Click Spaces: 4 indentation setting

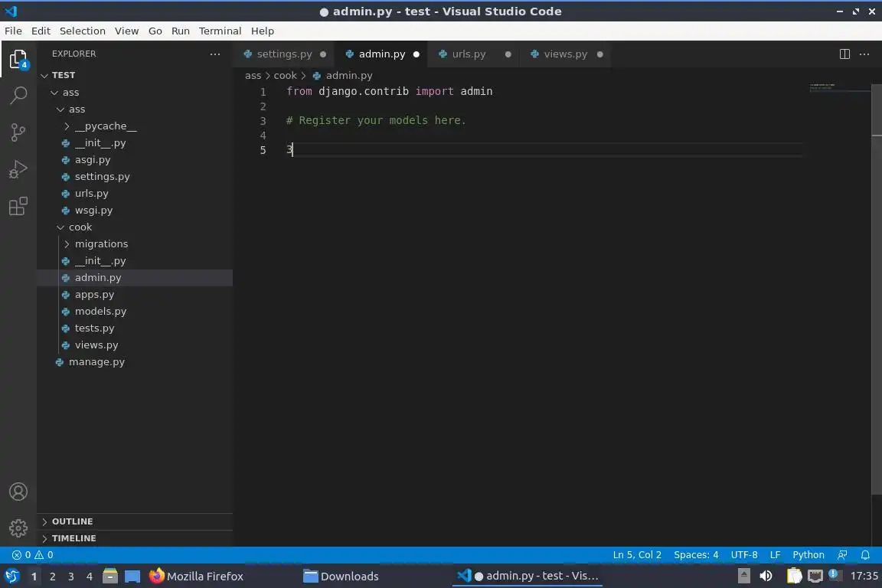click(696, 555)
